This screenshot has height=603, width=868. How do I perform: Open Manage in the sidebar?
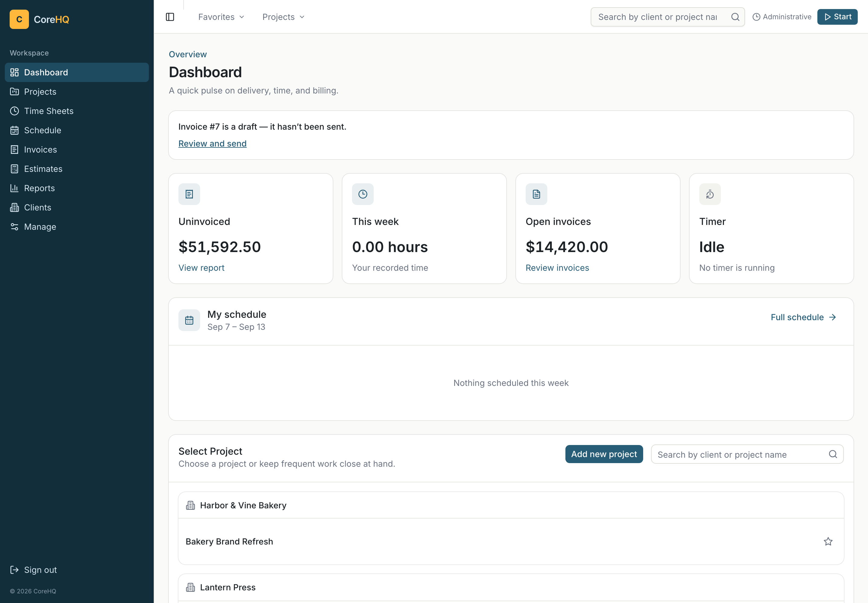click(x=77, y=227)
